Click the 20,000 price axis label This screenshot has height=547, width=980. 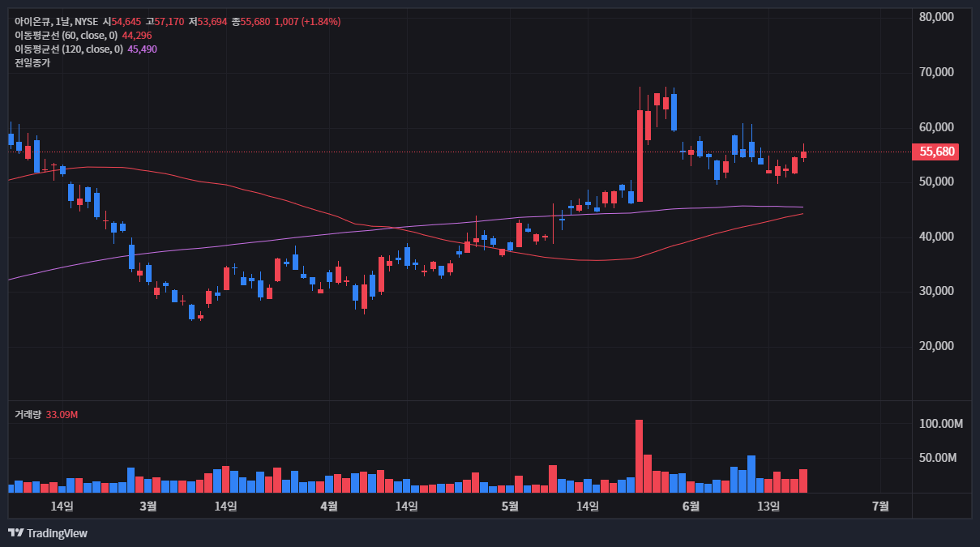click(x=936, y=346)
